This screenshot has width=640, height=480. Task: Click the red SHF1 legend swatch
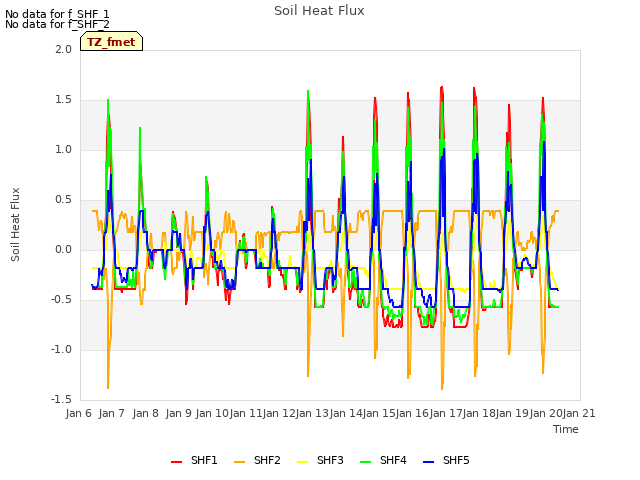click(176, 462)
